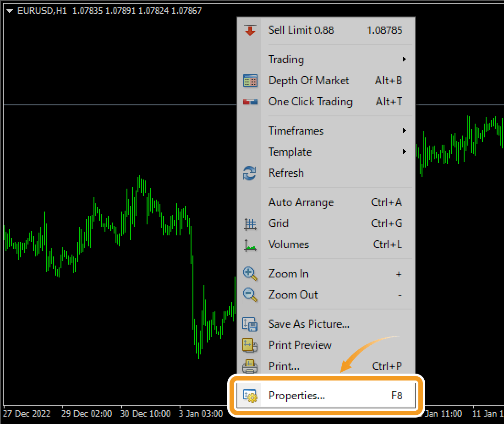The height and width of the screenshot is (424, 504).
Task: Click the Save As Picture icon
Action: [x=250, y=324]
